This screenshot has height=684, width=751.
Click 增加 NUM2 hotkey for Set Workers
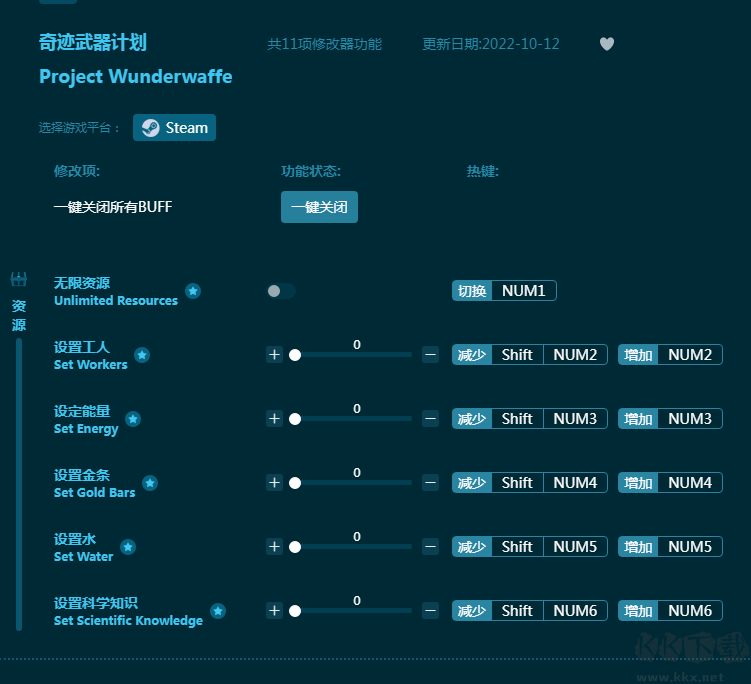coord(670,355)
